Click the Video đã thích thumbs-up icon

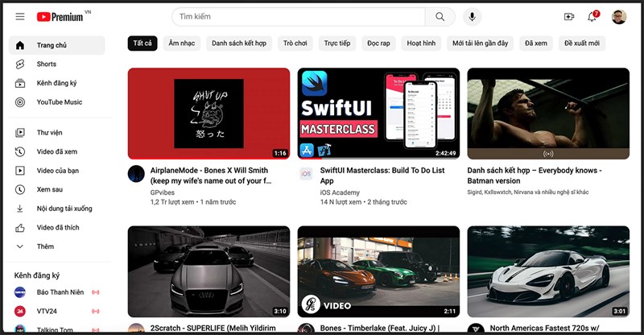[20, 227]
